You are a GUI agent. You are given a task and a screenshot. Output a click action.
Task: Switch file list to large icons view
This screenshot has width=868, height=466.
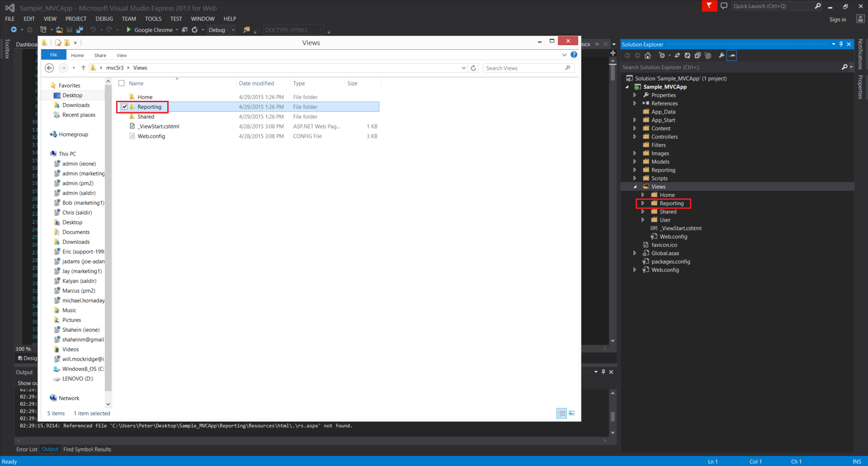pos(571,413)
